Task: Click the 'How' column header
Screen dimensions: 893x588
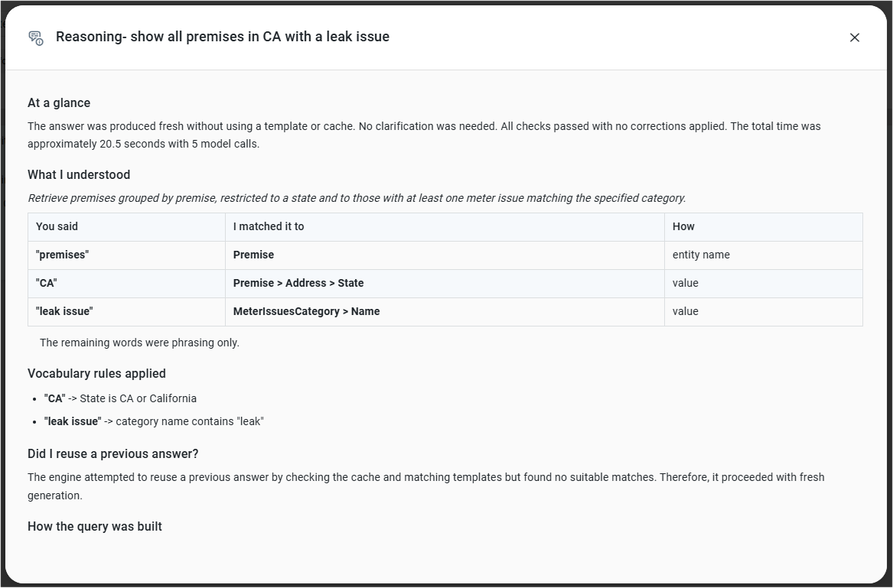Action: tap(763, 226)
